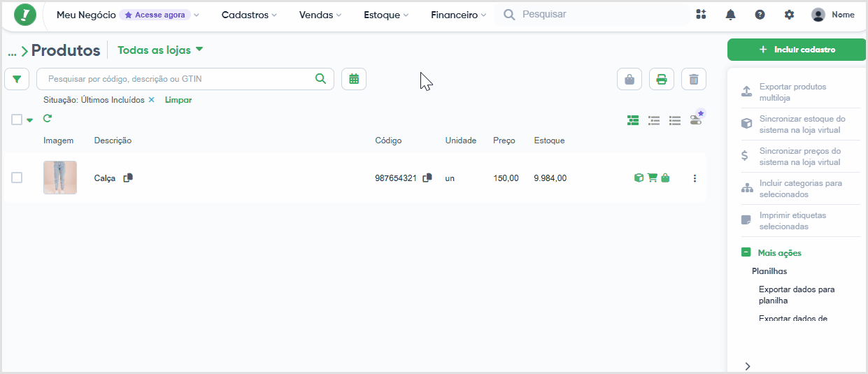Viewport: 868px width, 374px height.
Task: Copy the code 987654321
Action: point(427,178)
